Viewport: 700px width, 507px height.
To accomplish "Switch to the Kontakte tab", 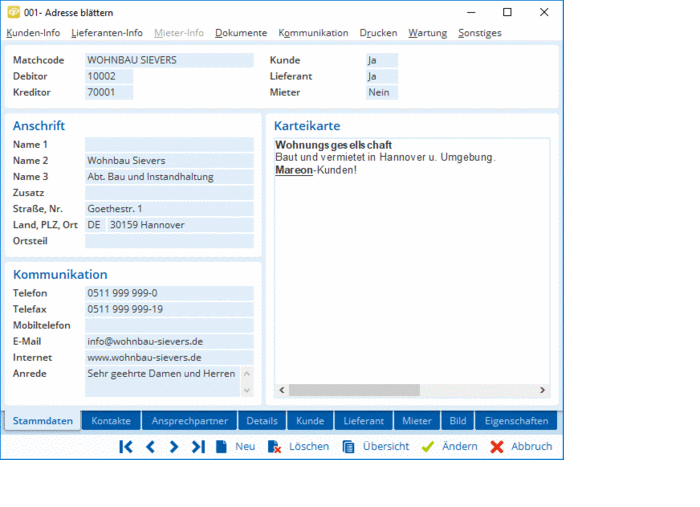I will point(111,421).
